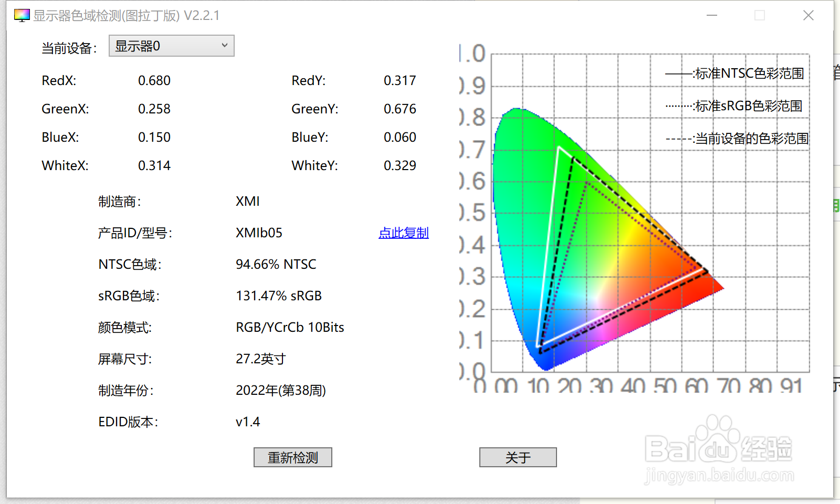Image resolution: width=840 pixels, height=504 pixels.
Task: Open the 关于 about button
Action: tap(518, 457)
